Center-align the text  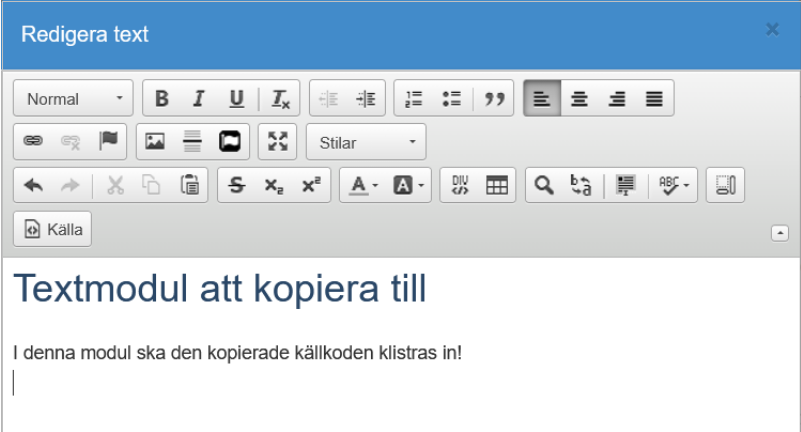click(x=580, y=99)
